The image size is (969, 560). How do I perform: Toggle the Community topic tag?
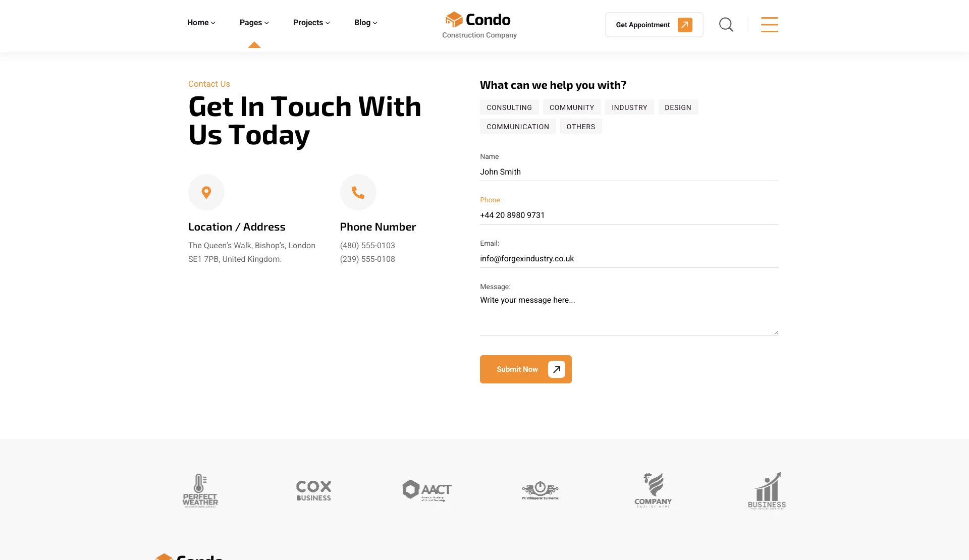[571, 107]
